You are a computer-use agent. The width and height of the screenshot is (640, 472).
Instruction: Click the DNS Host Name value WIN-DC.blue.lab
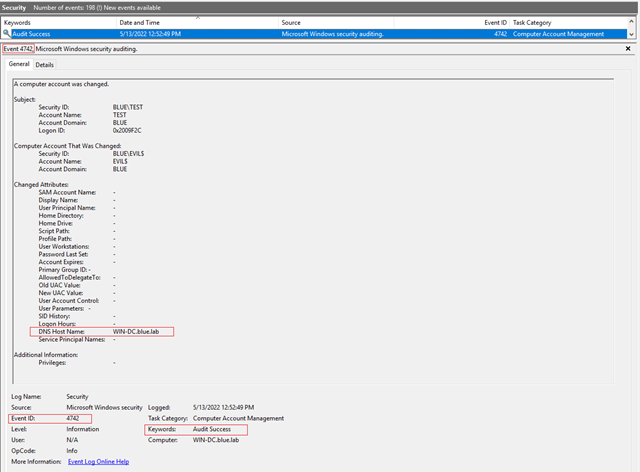[136, 332]
